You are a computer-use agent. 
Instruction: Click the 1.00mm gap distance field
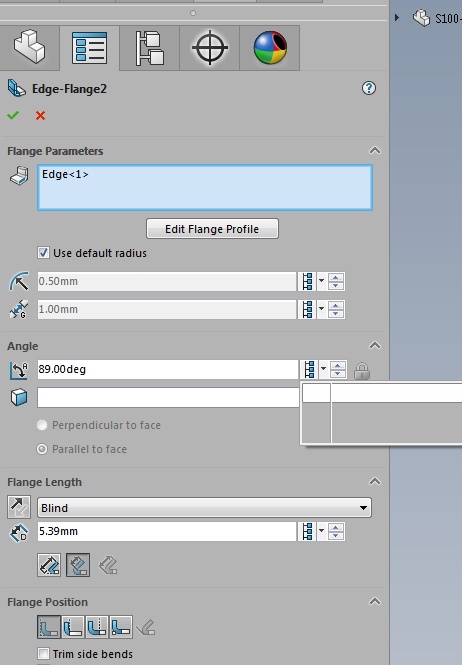167,310
